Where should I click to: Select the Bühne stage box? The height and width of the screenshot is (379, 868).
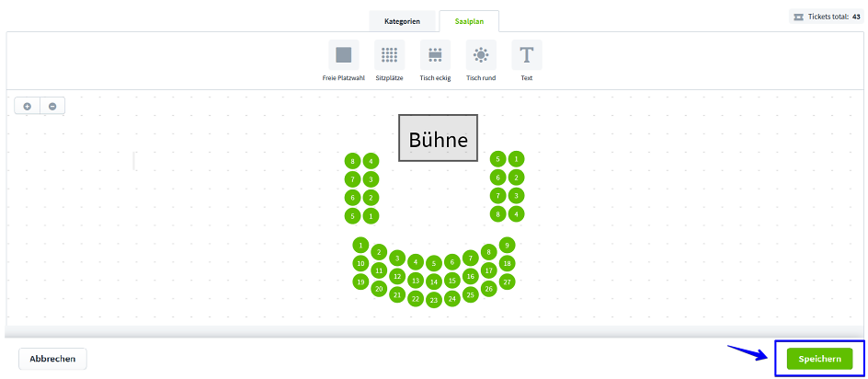438,140
